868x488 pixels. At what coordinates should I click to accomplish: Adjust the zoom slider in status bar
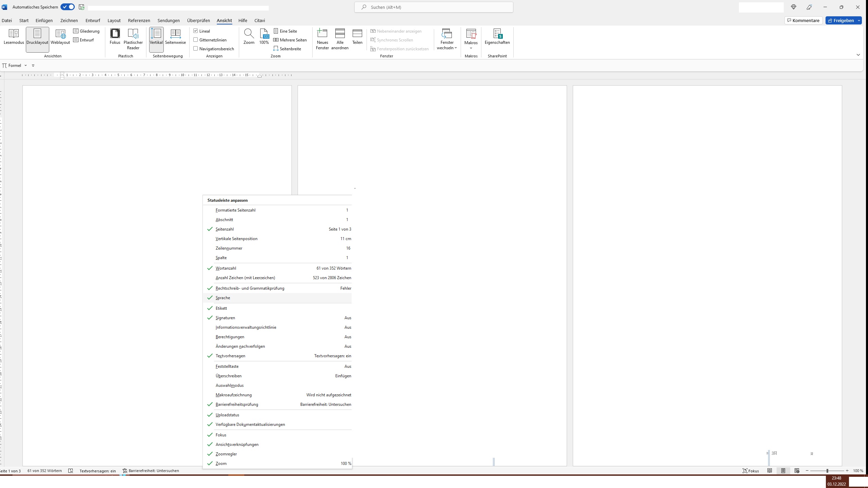point(827,471)
